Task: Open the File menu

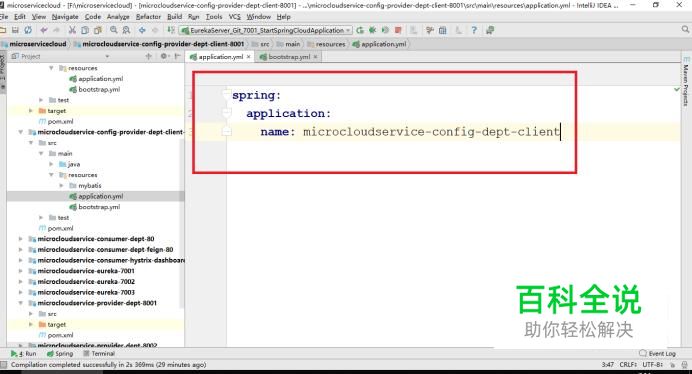Action: pos(4,17)
